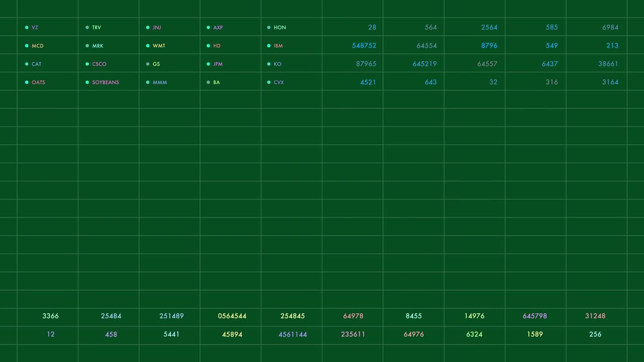
Task: Click the value 585
Action: click(552, 27)
